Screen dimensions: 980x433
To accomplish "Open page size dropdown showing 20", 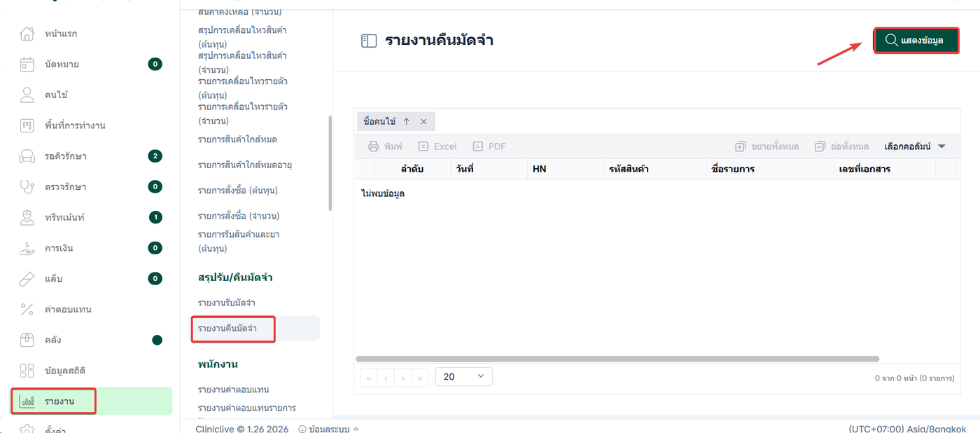I will coord(464,376).
